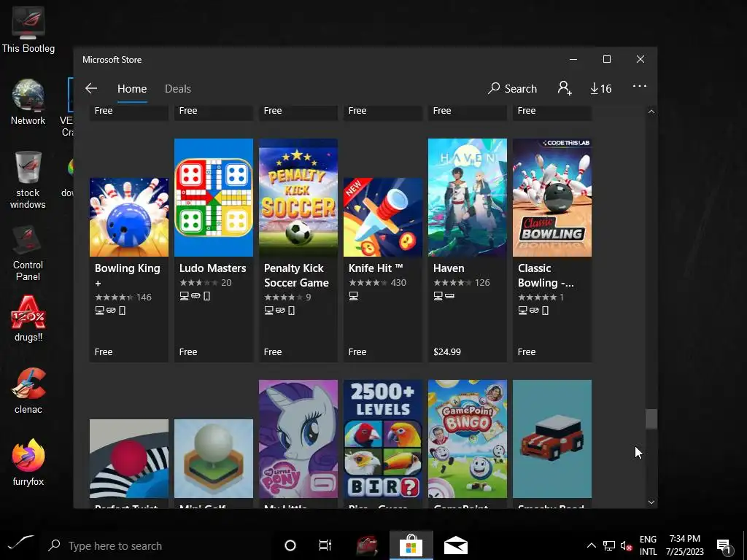Switch to the Home tab
Viewport: 747px width, 560px height.
[x=132, y=88]
